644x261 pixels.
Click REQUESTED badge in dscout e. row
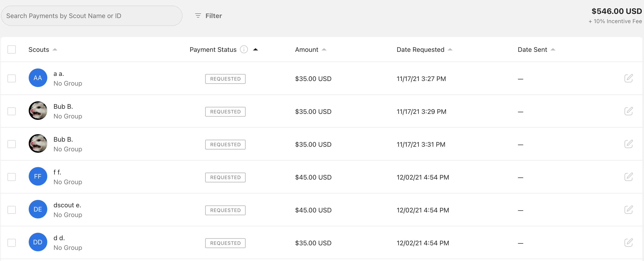[x=225, y=210]
